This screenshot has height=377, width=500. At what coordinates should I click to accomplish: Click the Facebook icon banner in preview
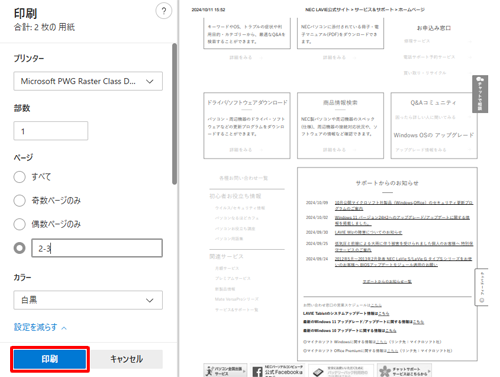[277, 370]
